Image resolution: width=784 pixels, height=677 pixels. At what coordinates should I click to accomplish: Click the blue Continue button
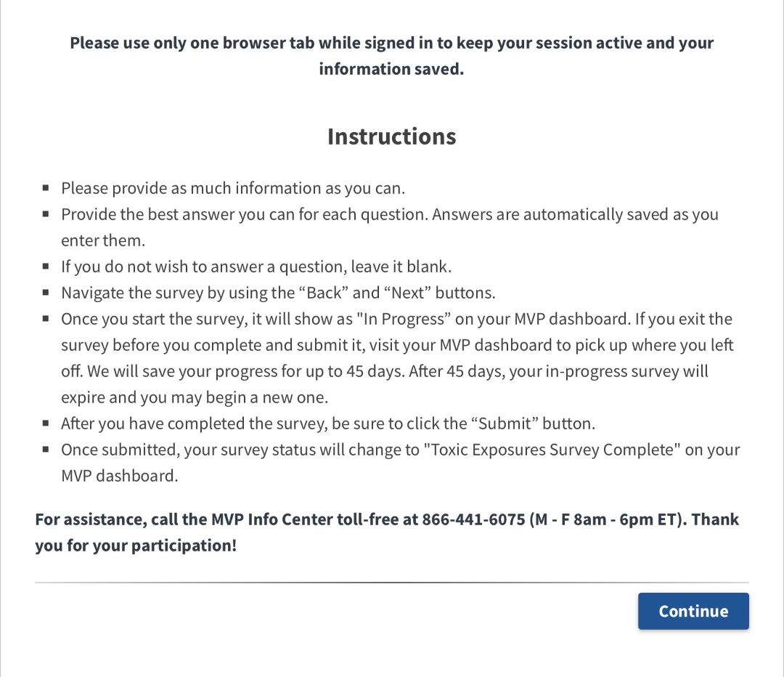(x=693, y=611)
